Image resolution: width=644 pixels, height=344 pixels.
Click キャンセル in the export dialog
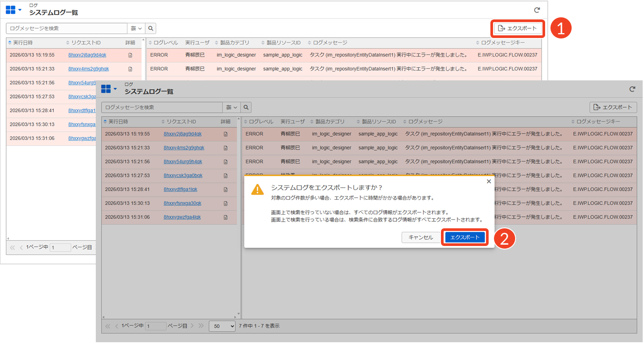[x=421, y=237]
